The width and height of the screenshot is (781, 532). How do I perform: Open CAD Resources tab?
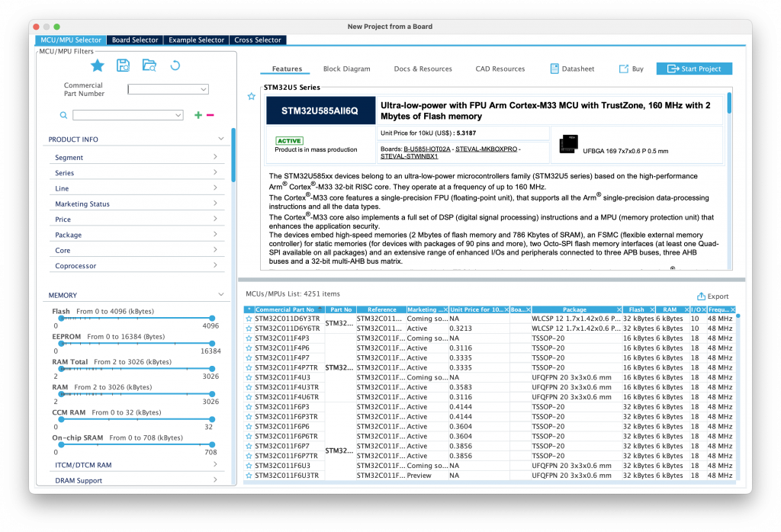click(500, 69)
